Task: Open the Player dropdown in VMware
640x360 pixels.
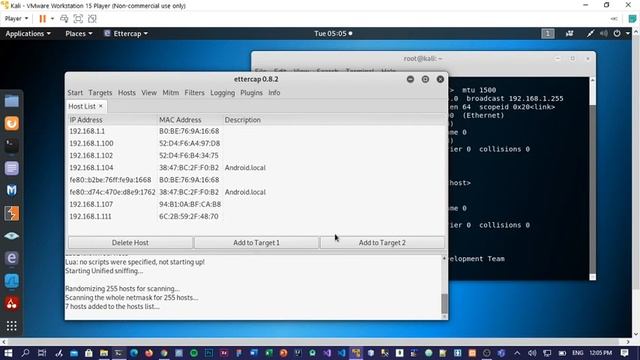Action: (16, 19)
